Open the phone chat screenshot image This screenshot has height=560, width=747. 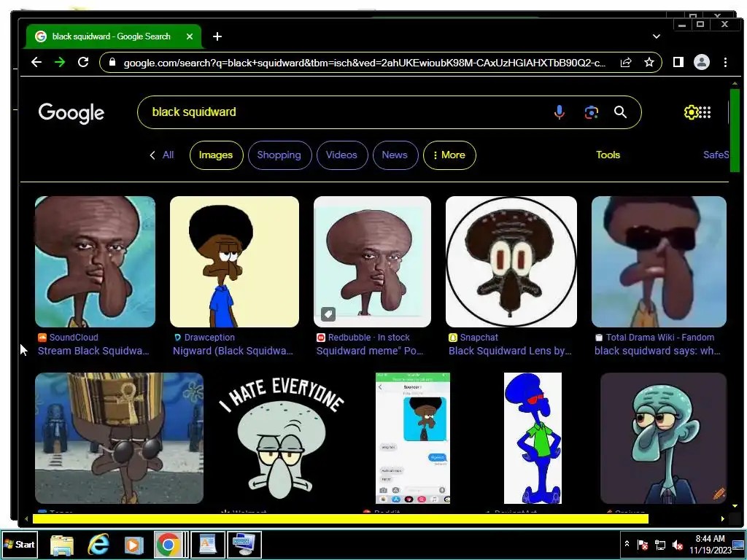pos(413,438)
